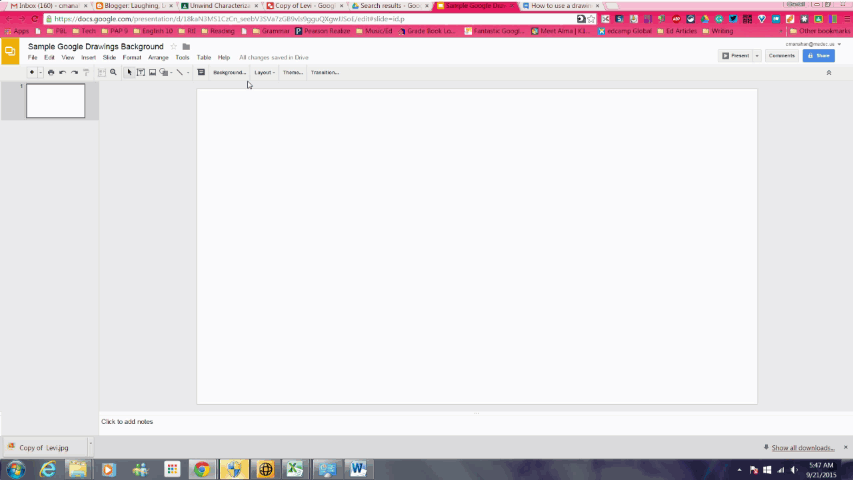Screen dimensions: 853x480
Task: Open the Help menu
Action: pos(224,58)
